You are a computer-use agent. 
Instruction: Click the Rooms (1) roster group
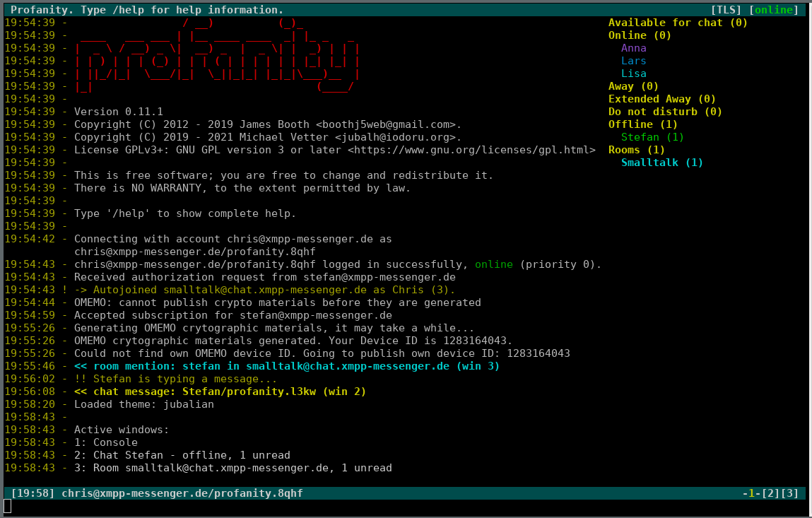coord(637,150)
